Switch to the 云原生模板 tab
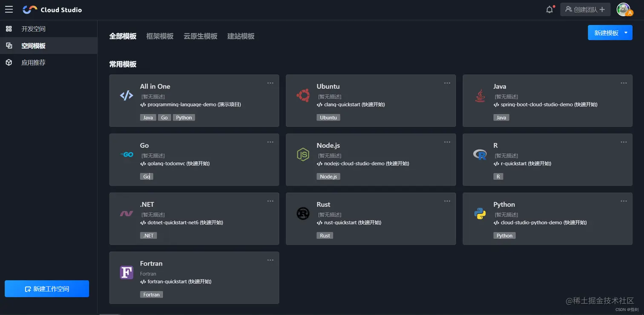This screenshot has height=315, width=644. pos(200,36)
